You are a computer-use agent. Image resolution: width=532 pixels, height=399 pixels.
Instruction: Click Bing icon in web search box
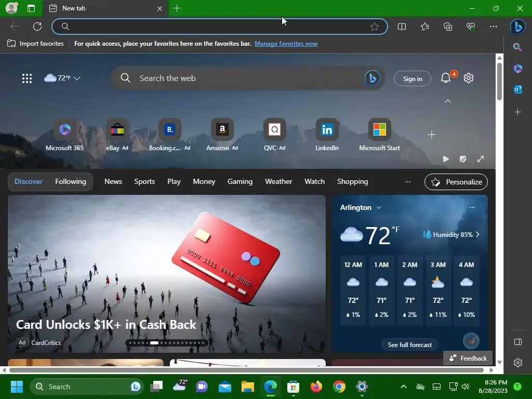pos(372,78)
